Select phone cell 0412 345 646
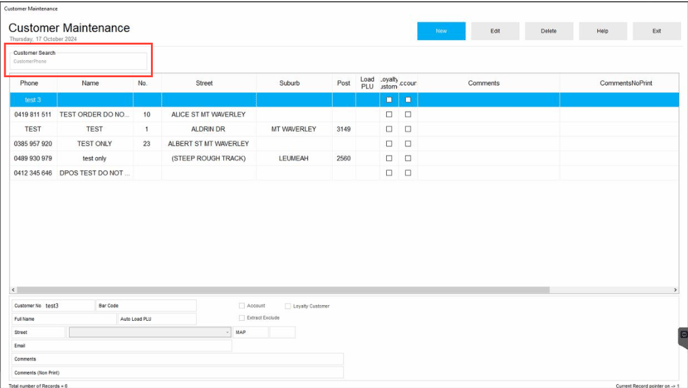 (33, 173)
